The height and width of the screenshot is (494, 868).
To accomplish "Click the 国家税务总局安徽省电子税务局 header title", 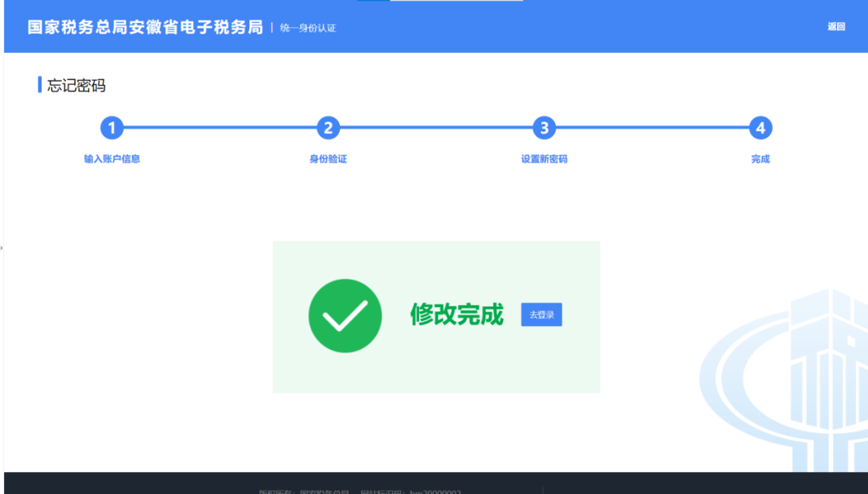I will 145,27.
